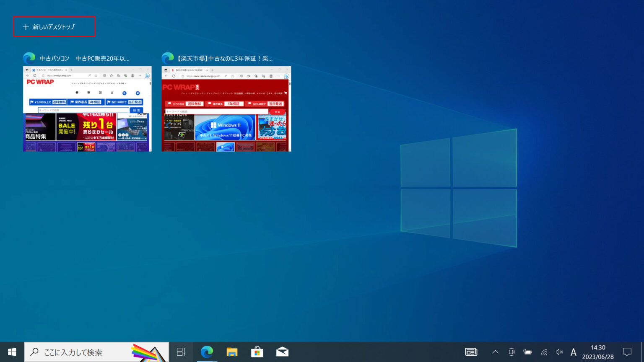The image size is (644, 362).
Task: Open the Start menu
Action: coord(11,352)
